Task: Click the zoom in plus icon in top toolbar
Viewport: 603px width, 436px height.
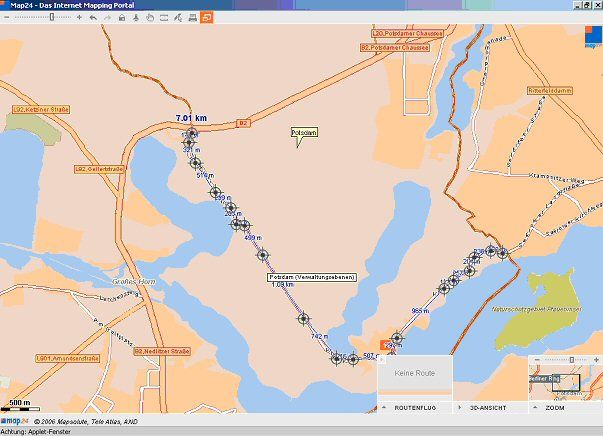Action: pyautogui.click(x=79, y=18)
